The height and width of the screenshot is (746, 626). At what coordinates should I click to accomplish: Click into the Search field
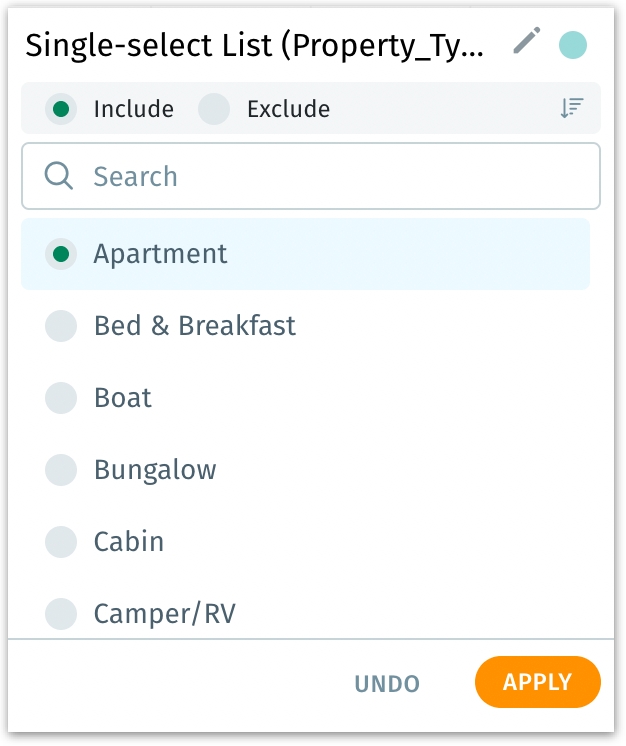(x=330, y=177)
